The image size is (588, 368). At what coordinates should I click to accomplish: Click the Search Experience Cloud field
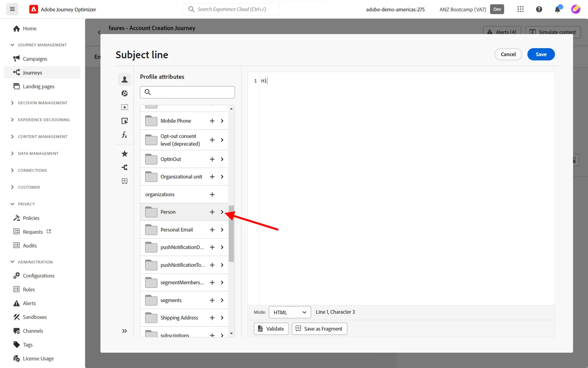tap(232, 9)
